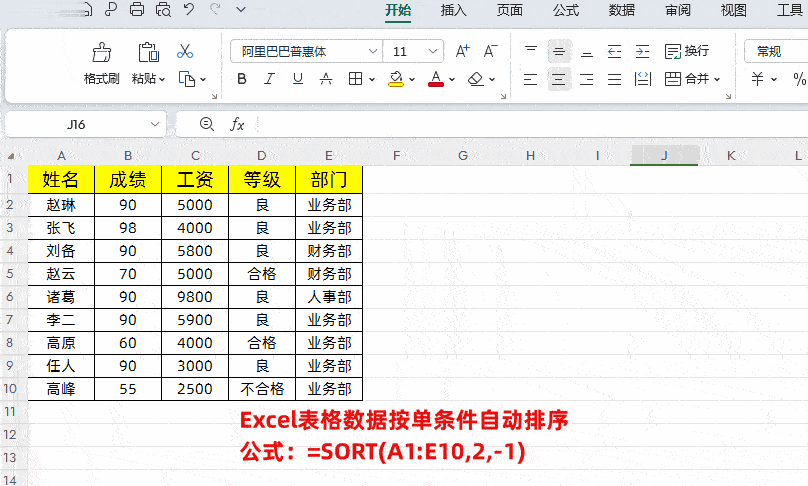
Task: Click the Undo arrow icon
Action: click(x=189, y=9)
